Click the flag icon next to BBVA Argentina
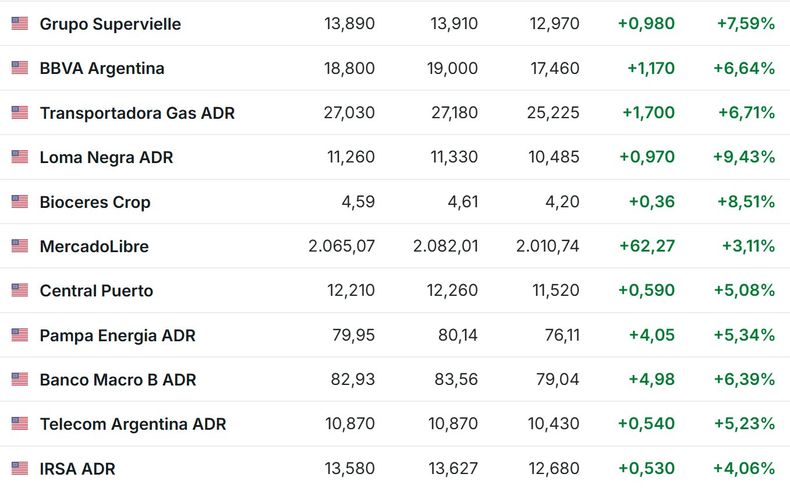The width and height of the screenshot is (790, 488). point(20,68)
